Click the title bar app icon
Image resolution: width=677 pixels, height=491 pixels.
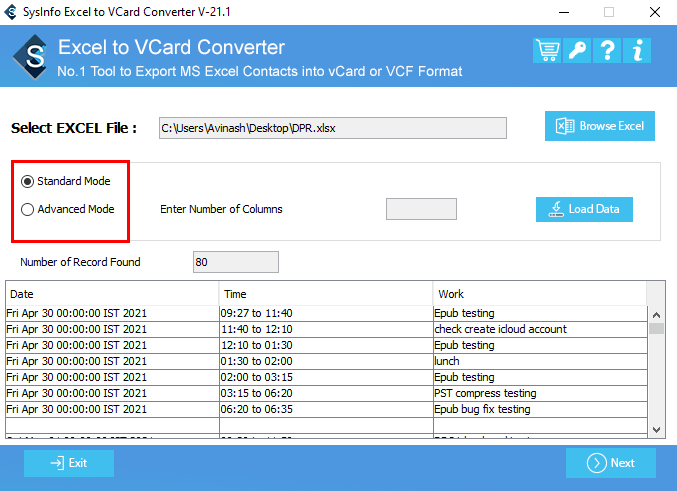coord(10,12)
